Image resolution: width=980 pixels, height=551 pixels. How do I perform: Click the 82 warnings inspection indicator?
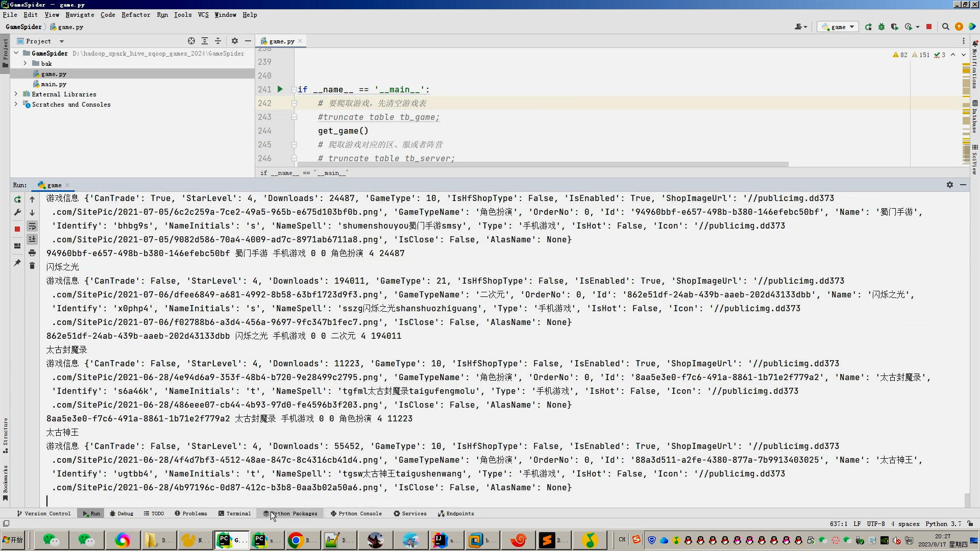pos(900,55)
